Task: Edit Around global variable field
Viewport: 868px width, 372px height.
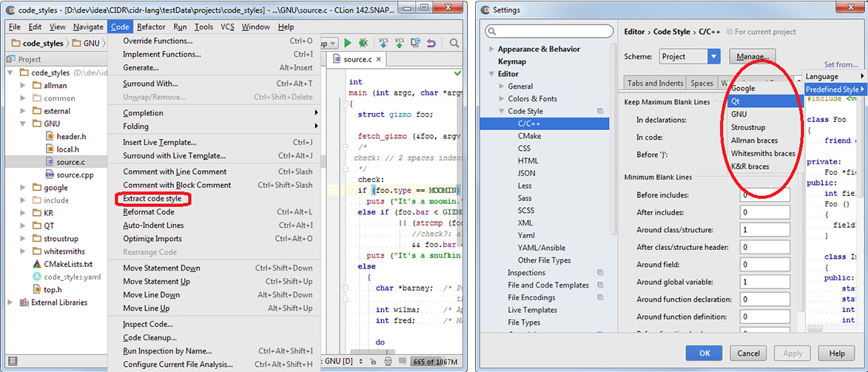Action: (x=764, y=283)
